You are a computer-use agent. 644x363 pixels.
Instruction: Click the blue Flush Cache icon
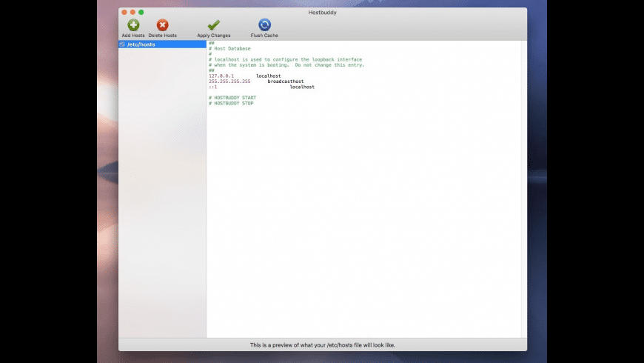(x=264, y=25)
